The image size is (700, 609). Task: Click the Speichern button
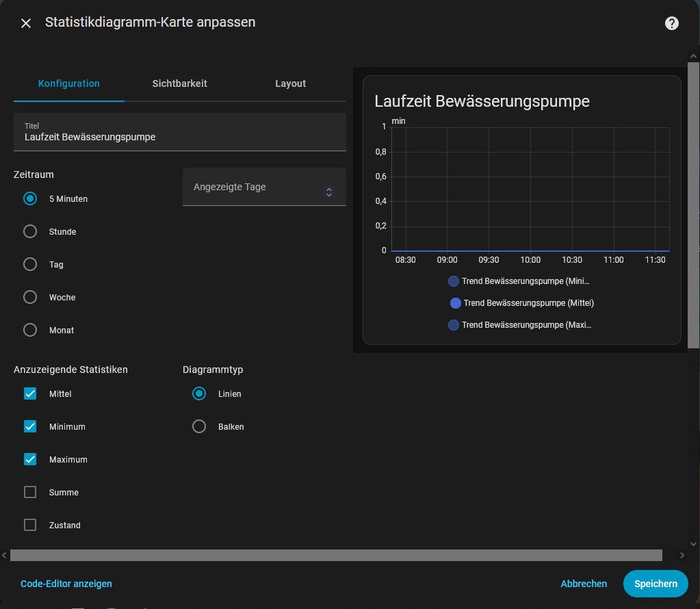pyautogui.click(x=655, y=584)
